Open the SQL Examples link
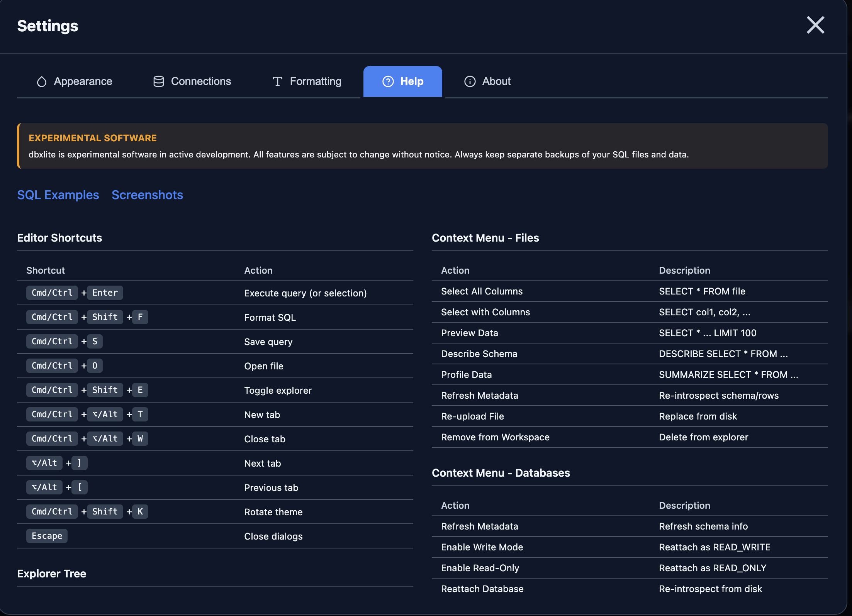Viewport: 852px width, 616px height. [58, 195]
